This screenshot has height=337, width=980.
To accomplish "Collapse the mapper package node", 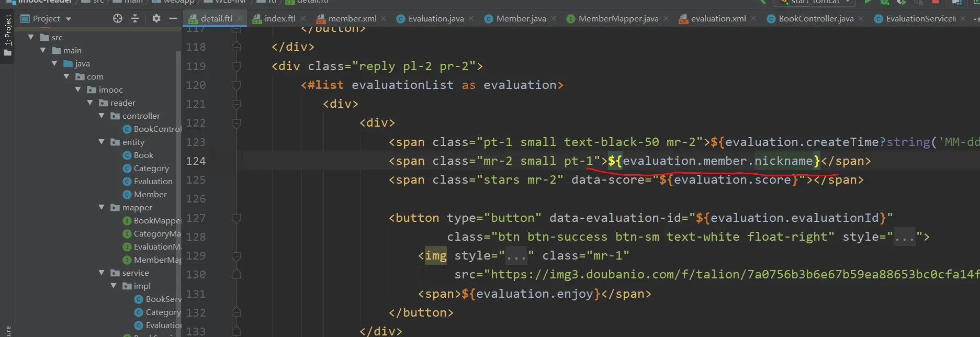I will click(102, 207).
